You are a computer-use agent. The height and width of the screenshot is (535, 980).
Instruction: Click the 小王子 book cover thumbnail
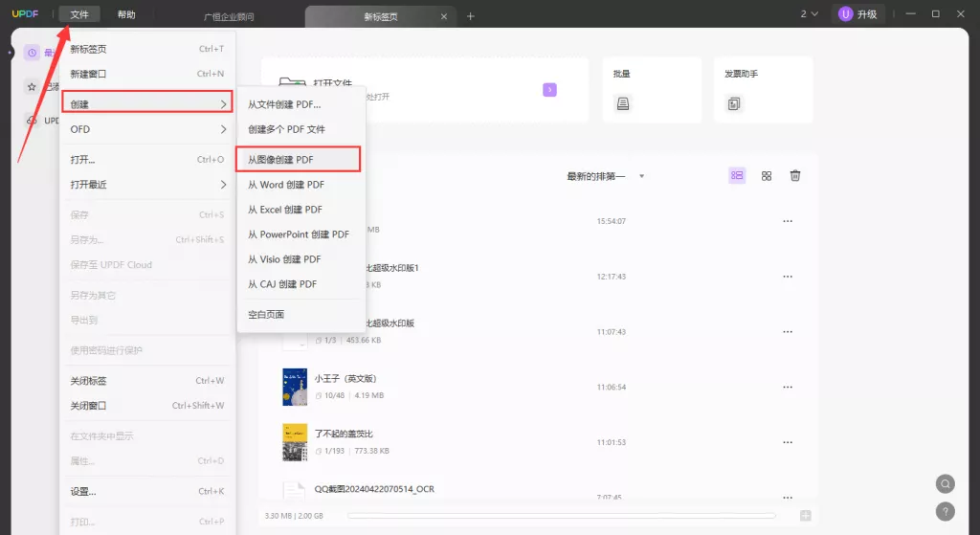point(295,387)
